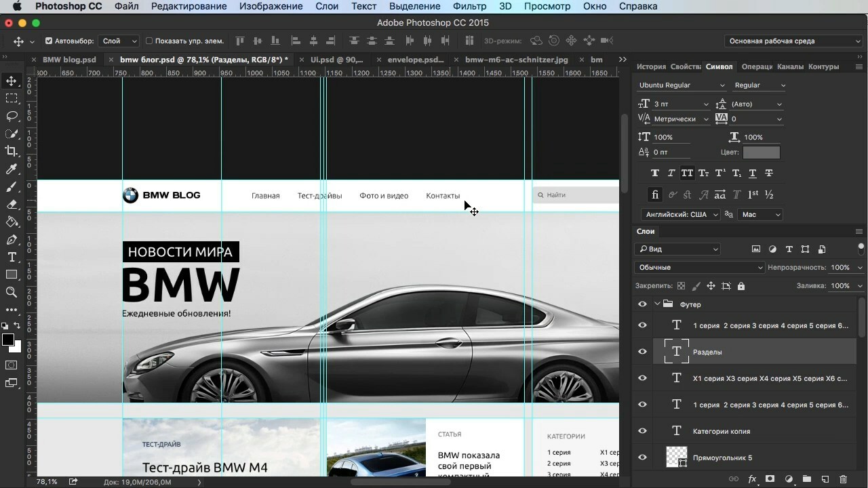Open the Английский: США language dropdown
The width and height of the screenshot is (868, 488).
pos(681,214)
